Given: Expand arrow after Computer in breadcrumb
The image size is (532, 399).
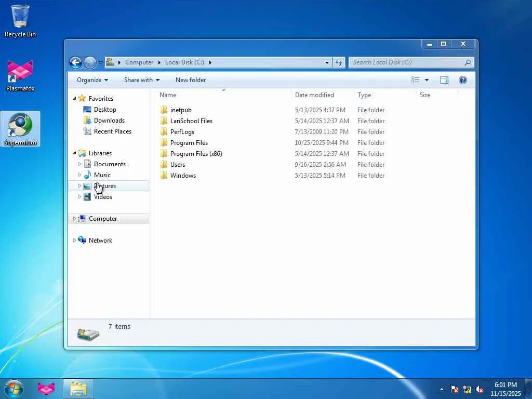Looking at the screenshot, I should 159,62.
